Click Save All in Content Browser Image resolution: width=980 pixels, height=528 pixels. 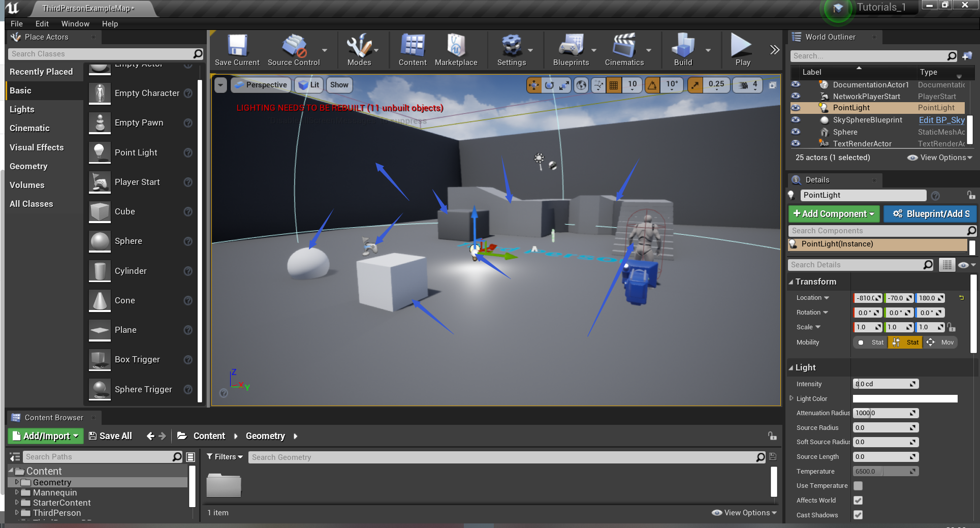click(x=110, y=436)
